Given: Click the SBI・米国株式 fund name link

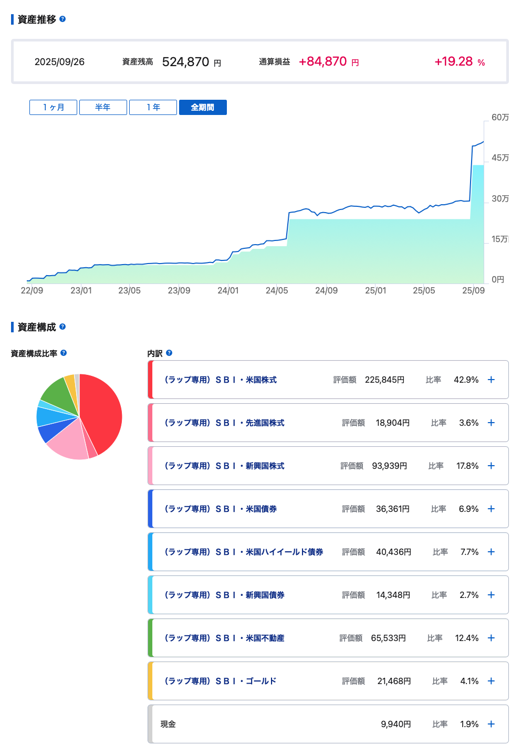Looking at the screenshot, I should tap(221, 380).
